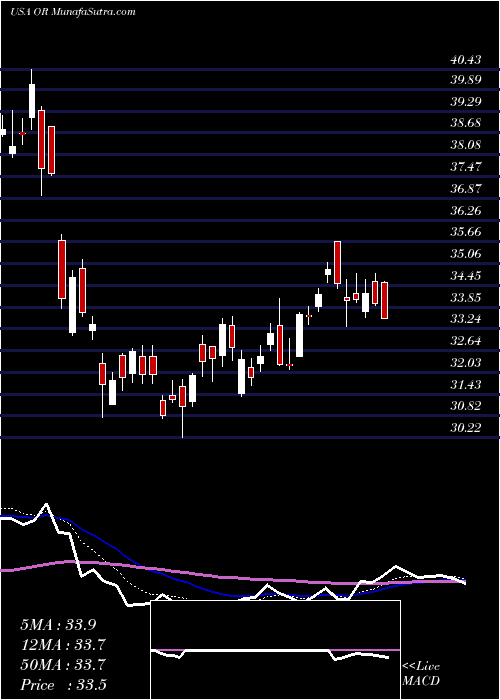Screen dimensions: 500x700
Task: Click the 33.24 price level label
Action: (x=466, y=318)
